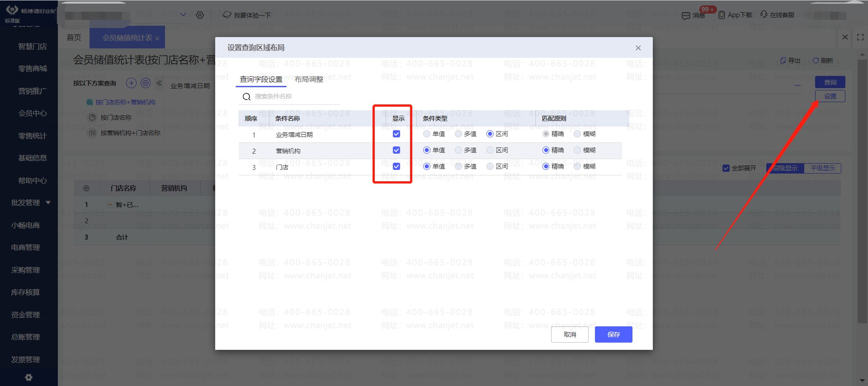Open the 首页 tab
This screenshot has width=868, height=386.
coord(74,38)
